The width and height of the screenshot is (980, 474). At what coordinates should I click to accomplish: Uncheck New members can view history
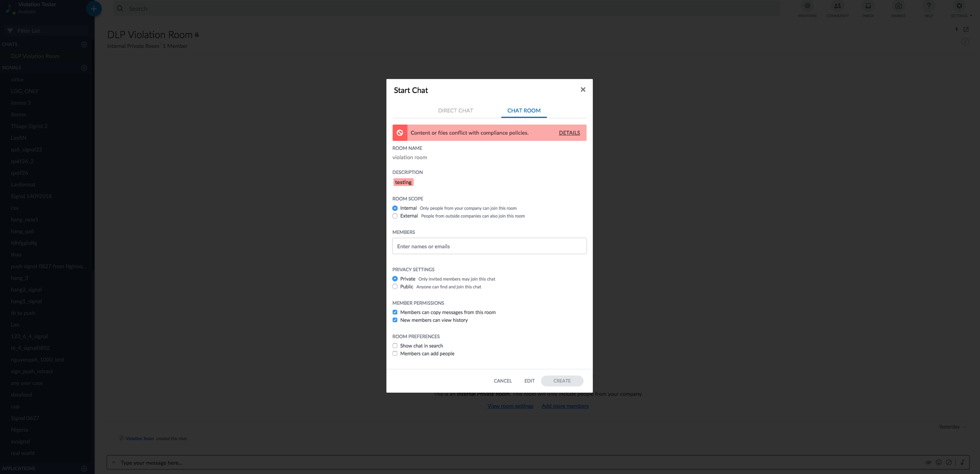[395, 320]
